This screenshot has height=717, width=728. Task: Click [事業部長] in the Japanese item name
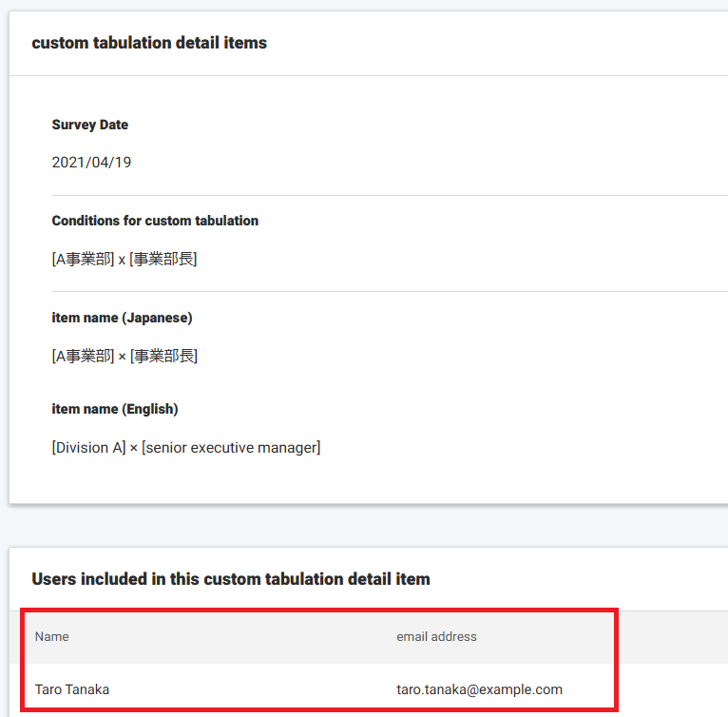pos(164,357)
